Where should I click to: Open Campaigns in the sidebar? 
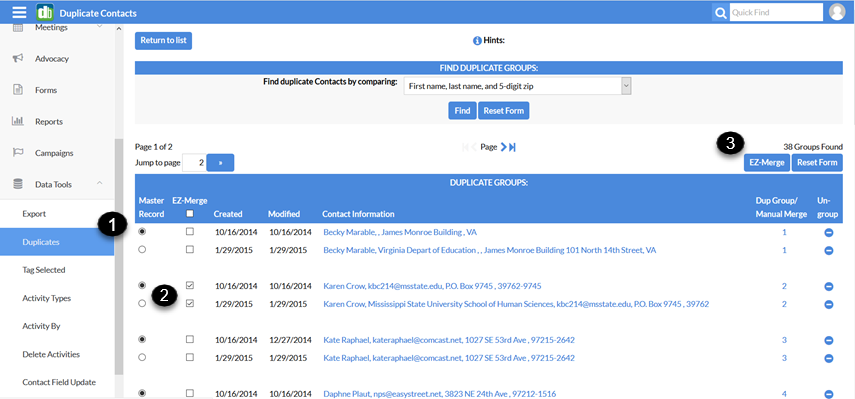click(54, 153)
